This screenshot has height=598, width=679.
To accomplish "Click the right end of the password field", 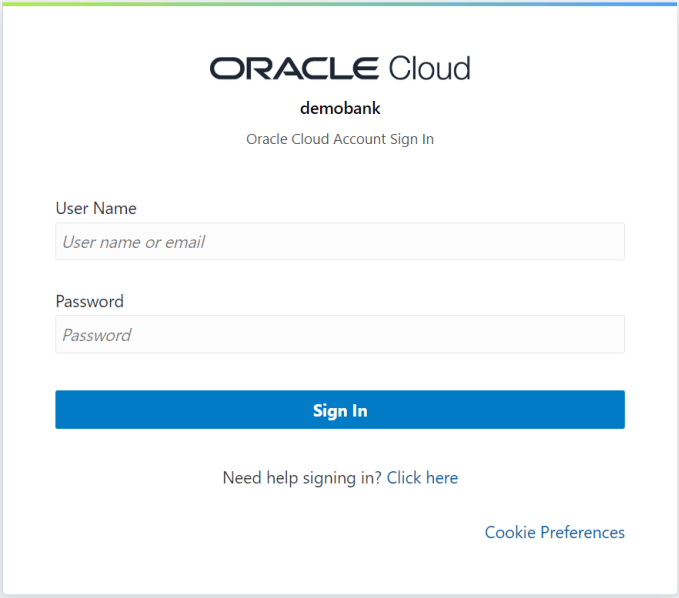I will pos(610,335).
